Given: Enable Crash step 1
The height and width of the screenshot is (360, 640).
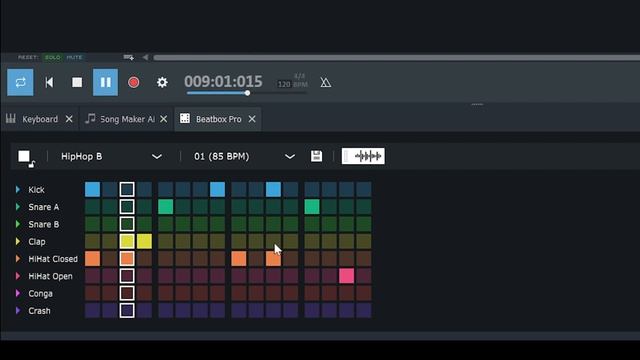Looking at the screenshot, I should click(x=92, y=310).
